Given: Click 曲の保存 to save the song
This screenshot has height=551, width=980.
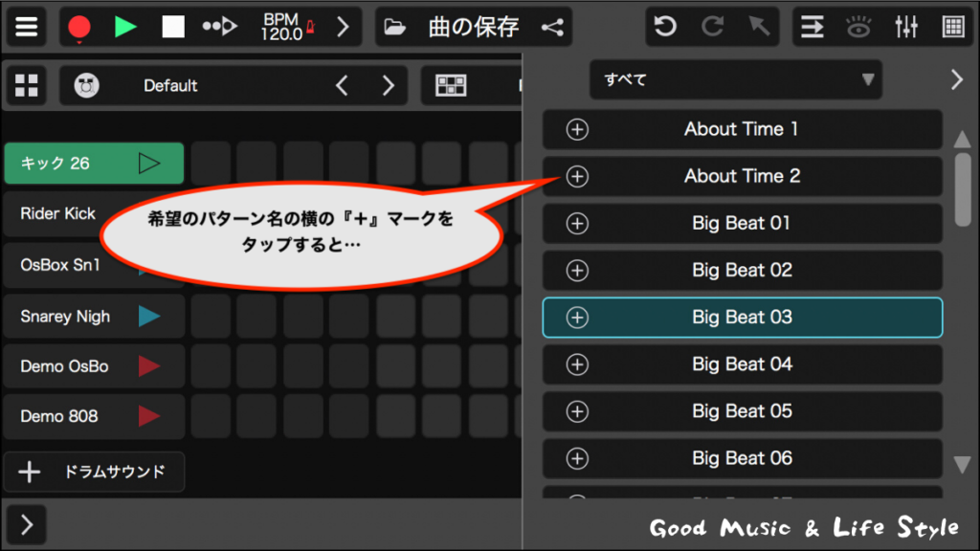Looking at the screenshot, I should tap(474, 27).
